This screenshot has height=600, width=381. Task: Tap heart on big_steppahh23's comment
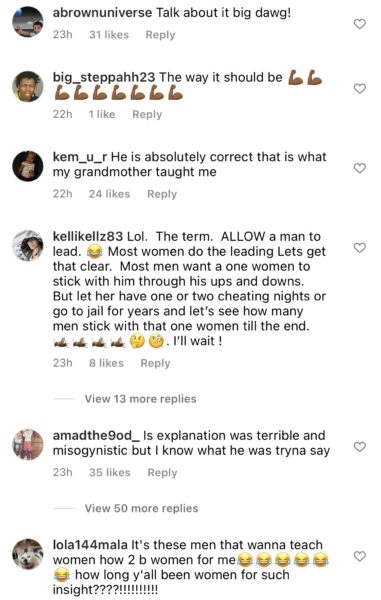359,88
